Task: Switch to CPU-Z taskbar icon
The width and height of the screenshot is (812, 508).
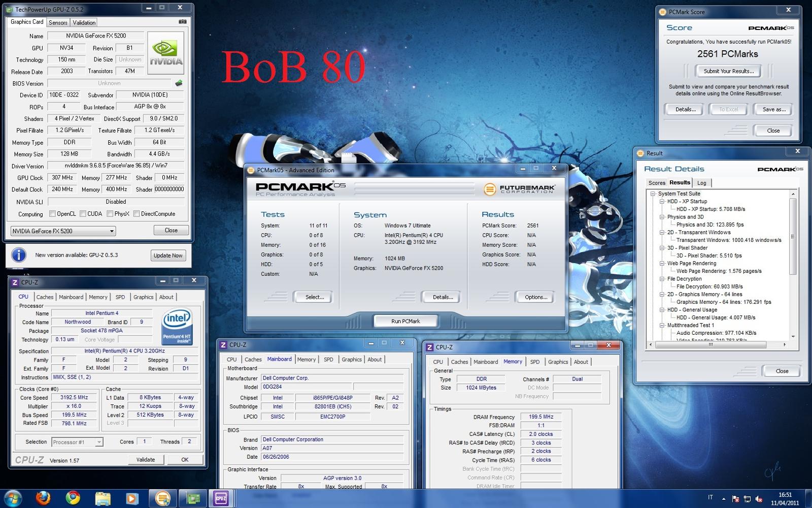Action: click(221, 498)
